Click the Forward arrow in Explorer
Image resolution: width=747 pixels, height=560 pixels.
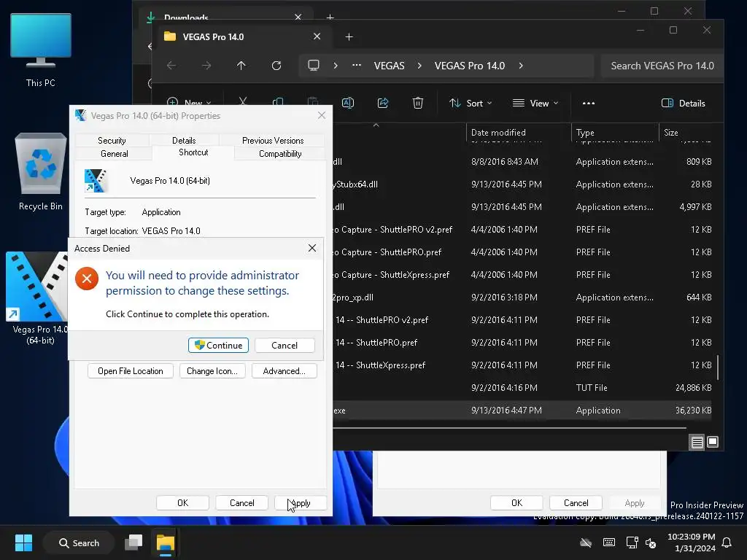[206, 66]
